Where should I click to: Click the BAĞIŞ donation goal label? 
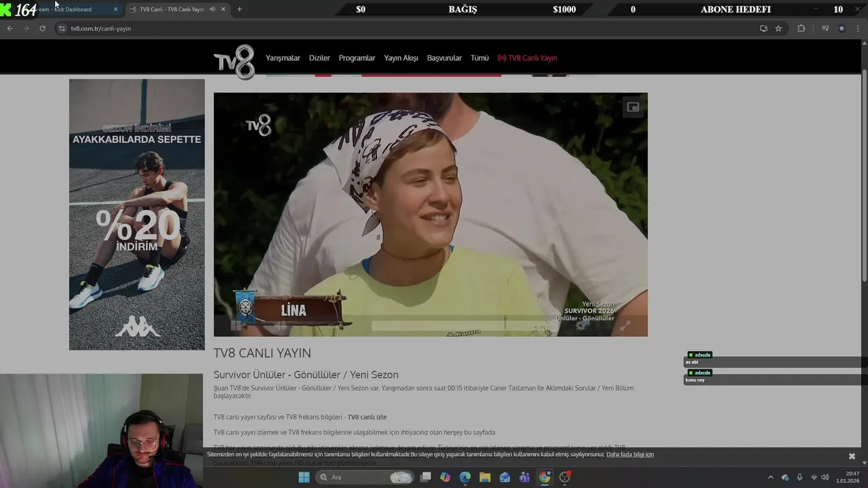(462, 9)
